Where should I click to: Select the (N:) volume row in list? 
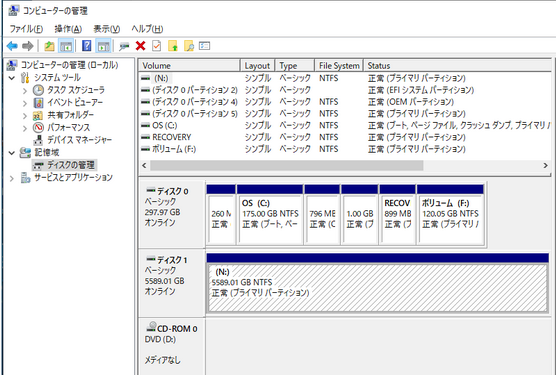click(x=346, y=78)
